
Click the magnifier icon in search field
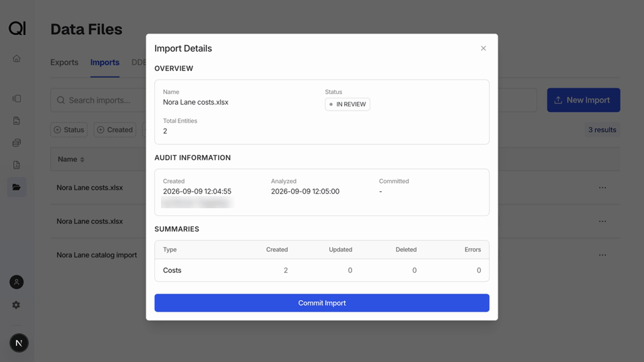tap(61, 100)
